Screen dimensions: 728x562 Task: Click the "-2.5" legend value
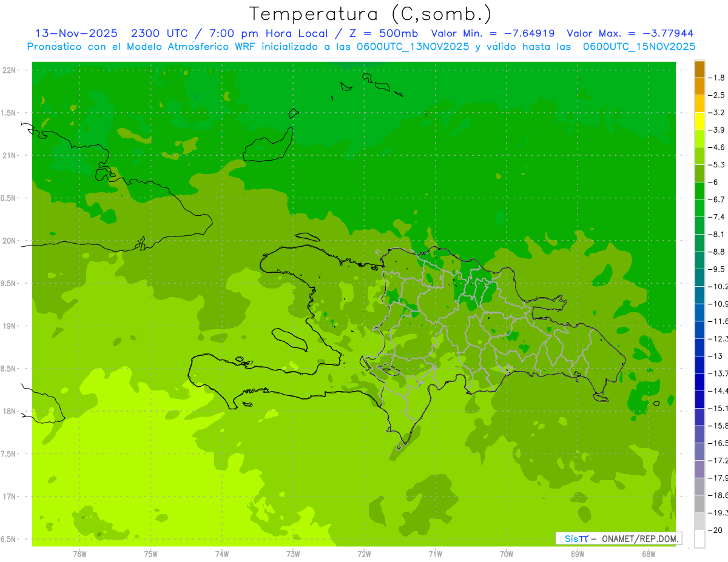pos(716,95)
